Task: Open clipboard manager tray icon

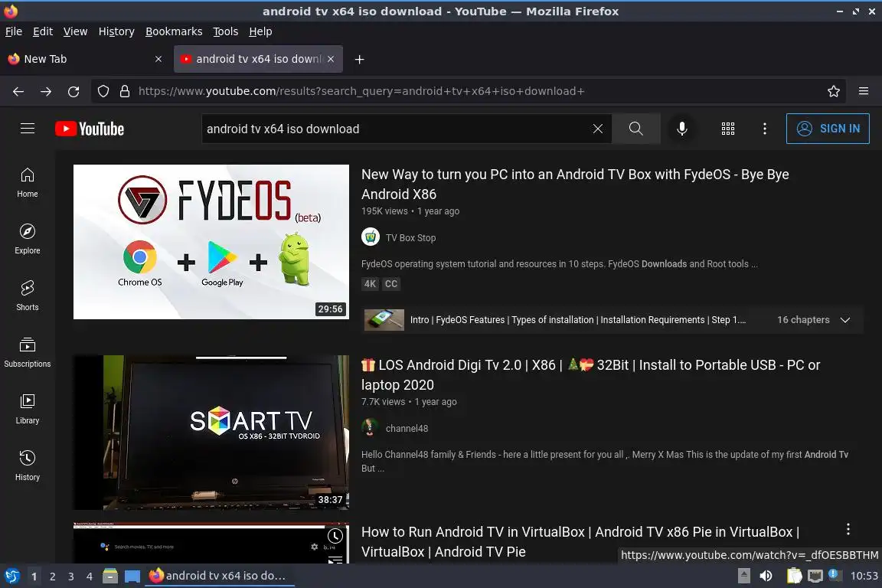Action: click(x=794, y=577)
